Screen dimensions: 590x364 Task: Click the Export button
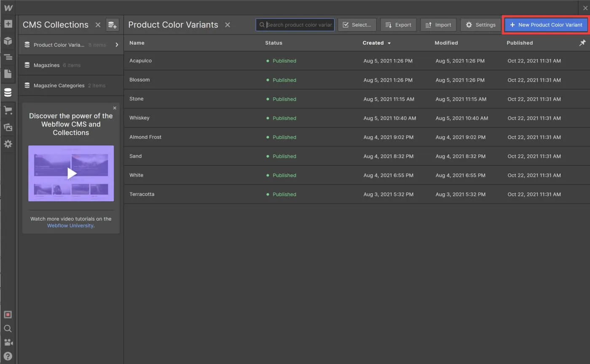point(398,25)
